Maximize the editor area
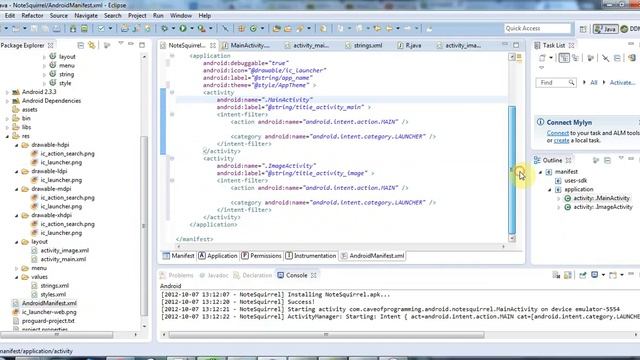This screenshot has height=360, width=640. [x=516, y=45]
